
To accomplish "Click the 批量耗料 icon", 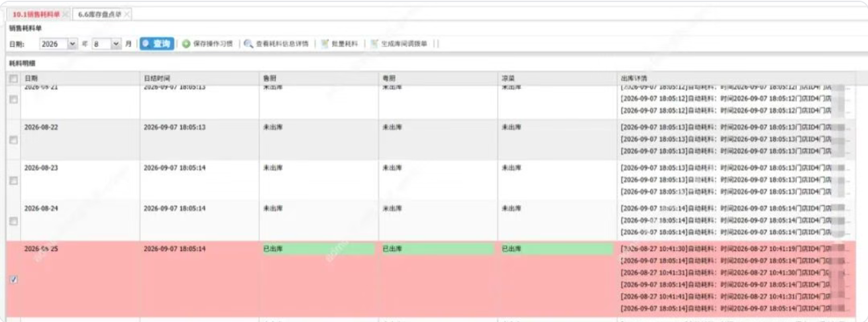I will (325, 44).
